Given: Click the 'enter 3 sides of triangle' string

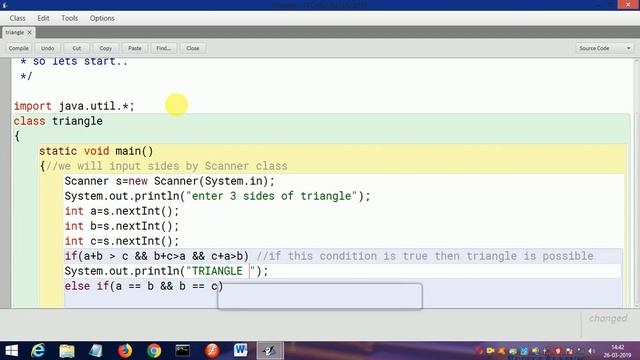Looking at the screenshot, I should tap(271, 196).
